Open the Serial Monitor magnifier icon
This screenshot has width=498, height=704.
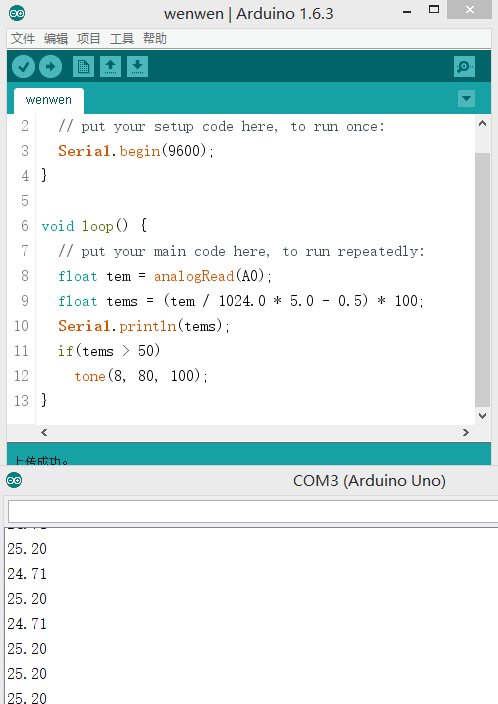click(x=464, y=67)
